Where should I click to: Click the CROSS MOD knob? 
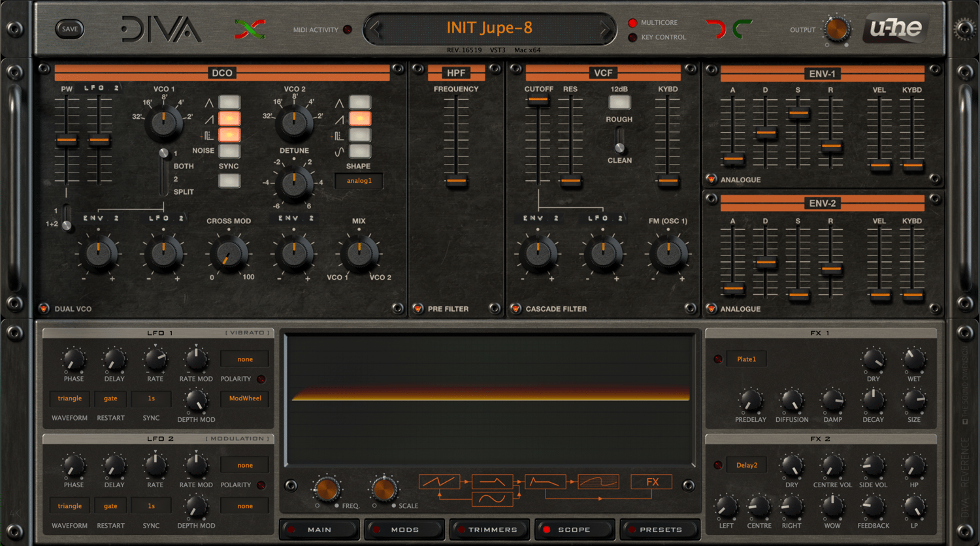click(x=229, y=253)
